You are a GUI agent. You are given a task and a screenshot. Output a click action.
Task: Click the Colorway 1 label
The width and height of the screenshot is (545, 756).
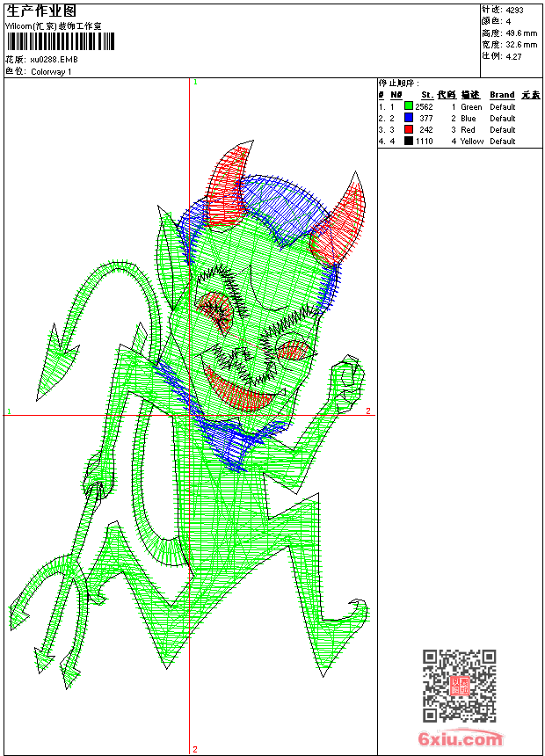click(x=51, y=72)
